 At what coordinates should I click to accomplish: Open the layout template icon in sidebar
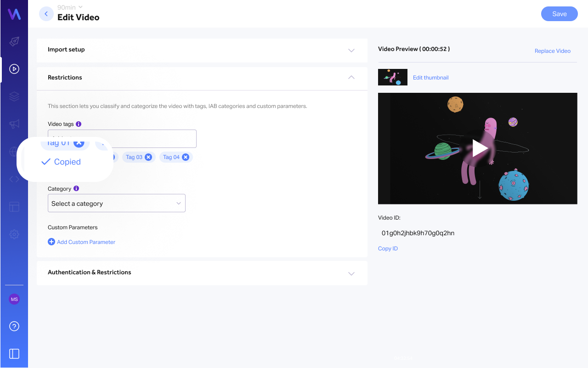click(x=14, y=207)
